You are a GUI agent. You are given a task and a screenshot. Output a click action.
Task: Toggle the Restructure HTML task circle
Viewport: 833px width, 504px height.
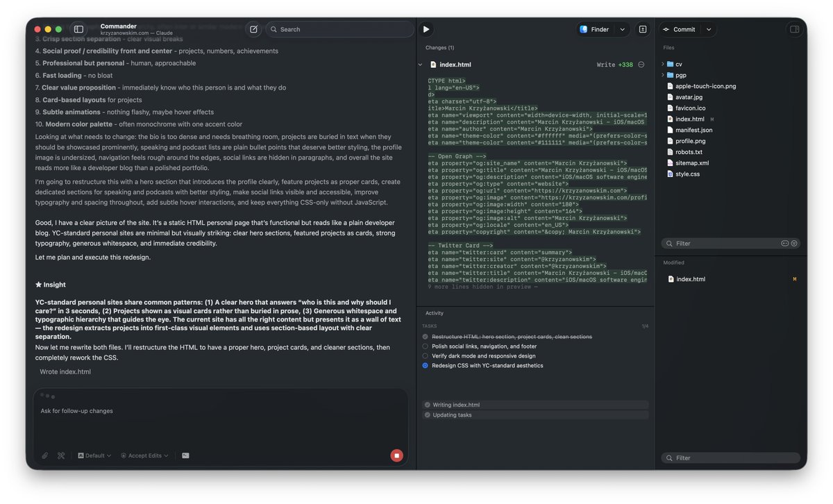coord(426,337)
